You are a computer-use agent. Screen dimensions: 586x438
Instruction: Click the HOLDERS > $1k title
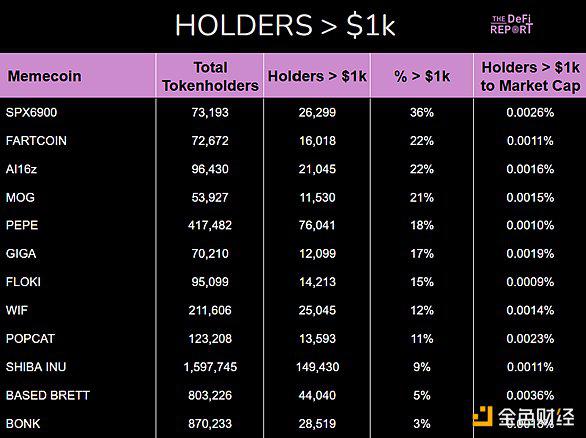click(285, 25)
